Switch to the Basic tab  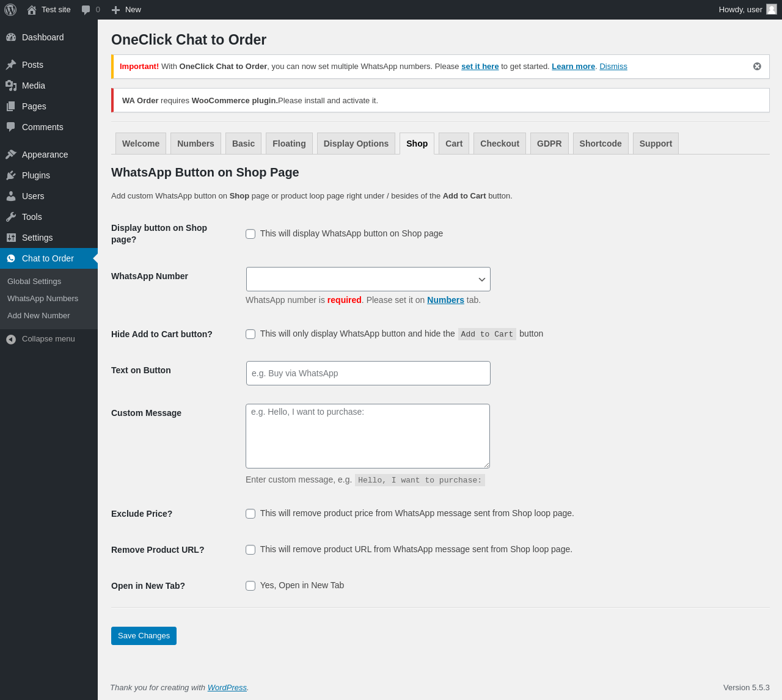[x=243, y=144]
